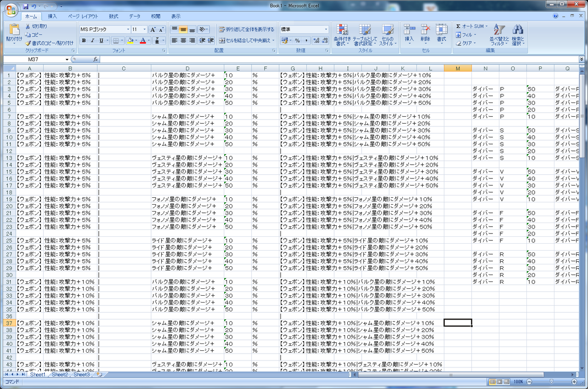Open cell styles (セルのスタイル)
This screenshot has height=389, width=588.
click(x=388, y=34)
